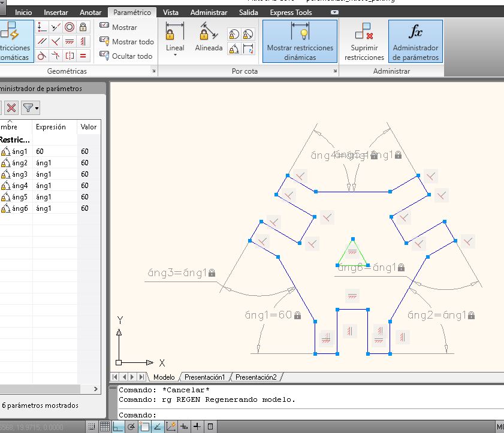Toggle Ortho mode in status bar

point(118,426)
